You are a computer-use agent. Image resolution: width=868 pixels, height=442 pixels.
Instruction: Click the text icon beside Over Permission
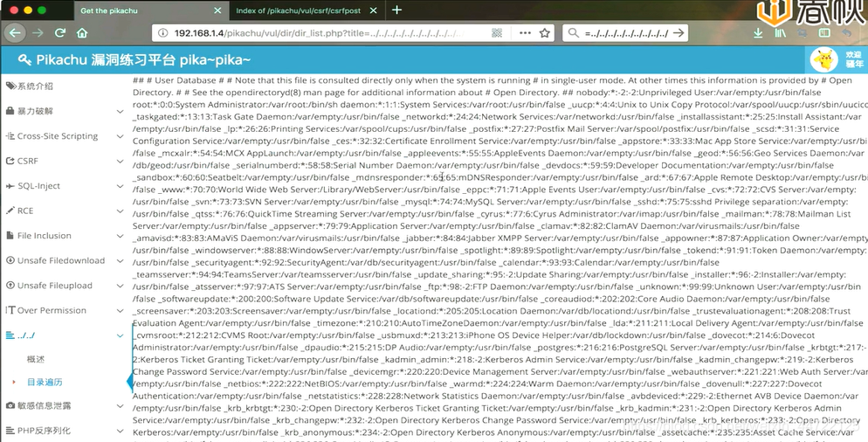10,310
